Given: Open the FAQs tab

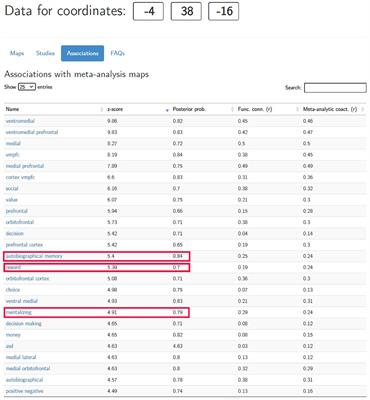Looking at the screenshot, I should tap(117, 53).
